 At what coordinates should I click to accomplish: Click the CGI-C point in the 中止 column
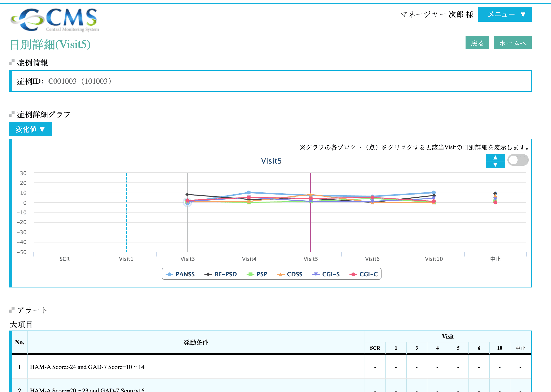[495, 202]
